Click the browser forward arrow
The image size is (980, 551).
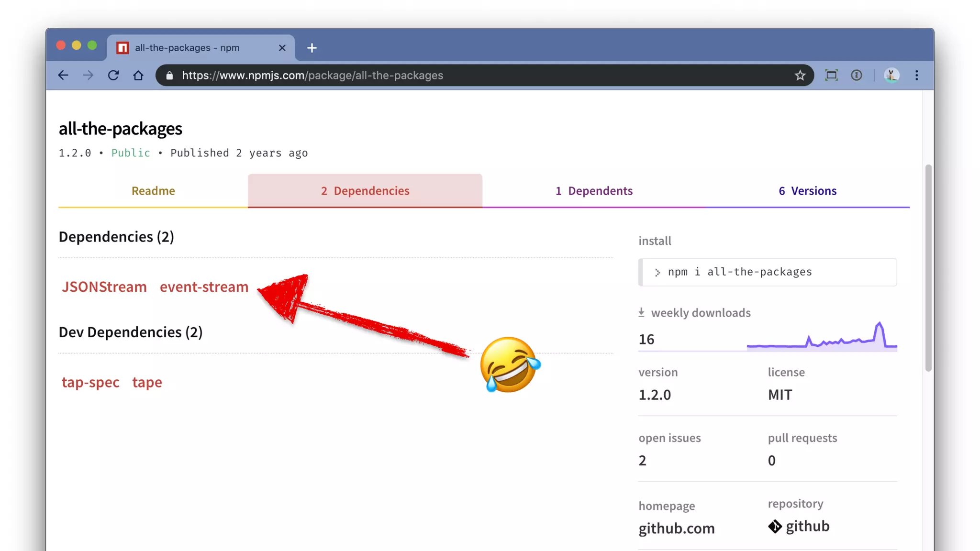[x=88, y=75]
